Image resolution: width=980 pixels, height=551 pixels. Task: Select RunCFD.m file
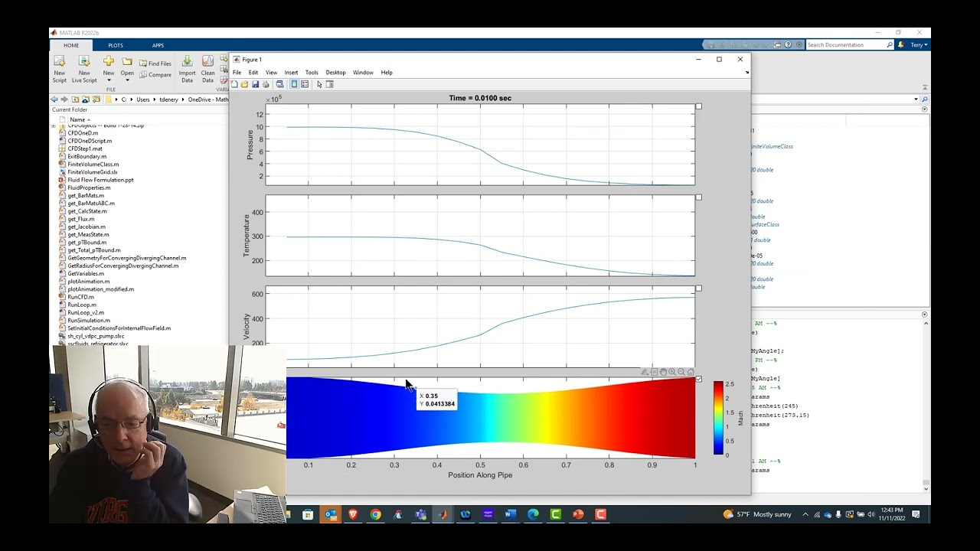(80, 297)
